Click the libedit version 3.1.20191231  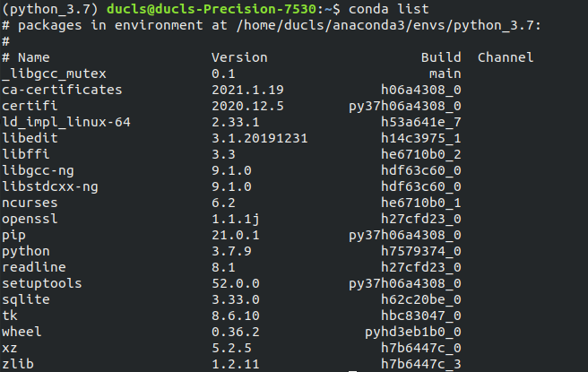click(x=260, y=139)
